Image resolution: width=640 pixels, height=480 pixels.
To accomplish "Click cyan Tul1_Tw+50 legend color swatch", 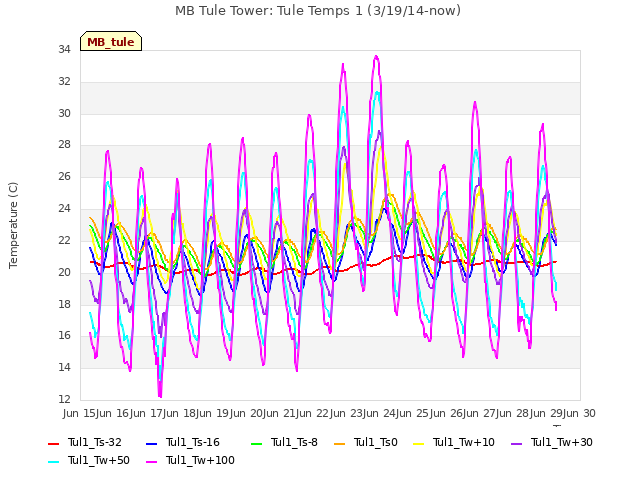I will pos(53,462).
